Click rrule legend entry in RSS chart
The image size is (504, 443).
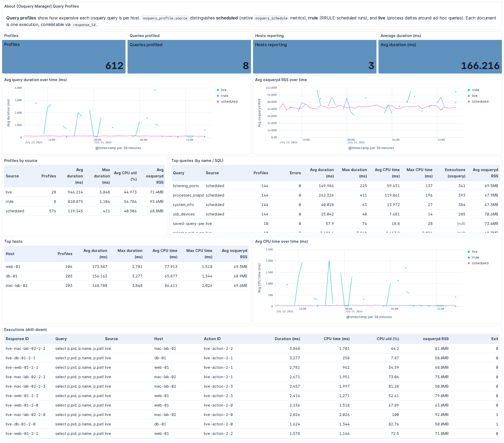[x=475, y=90]
